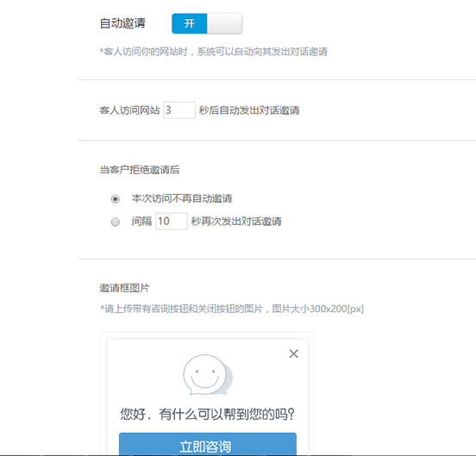Click the 当客户拒绝邀请后 section heading
Screen dimensions: 476x456
(140, 170)
